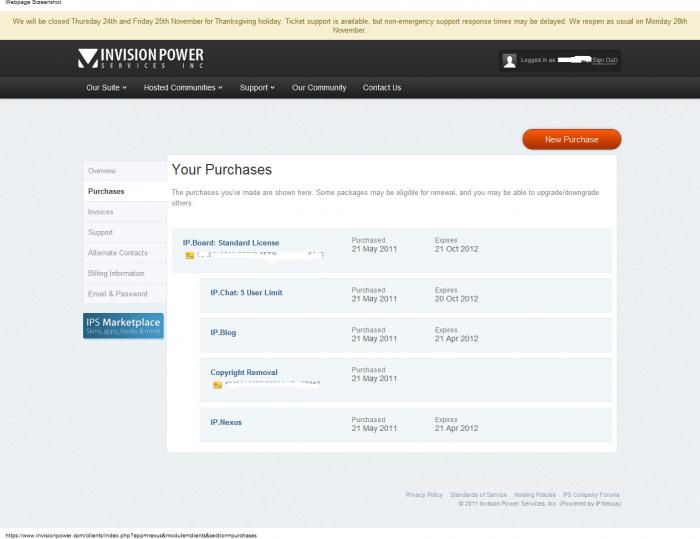Viewport: 700px width, 539px height.
Task: Click the 21 Oct 2012 expiry date of IP.Board
Action: coord(456,249)
